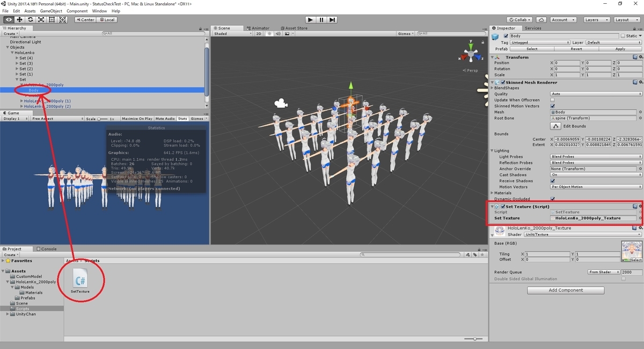Image resolution: width=644 pixels, height=349 pixels.
Task: Toggle Skinned Mesh Renderer enabled checkbox
Action: click(503, 82)
